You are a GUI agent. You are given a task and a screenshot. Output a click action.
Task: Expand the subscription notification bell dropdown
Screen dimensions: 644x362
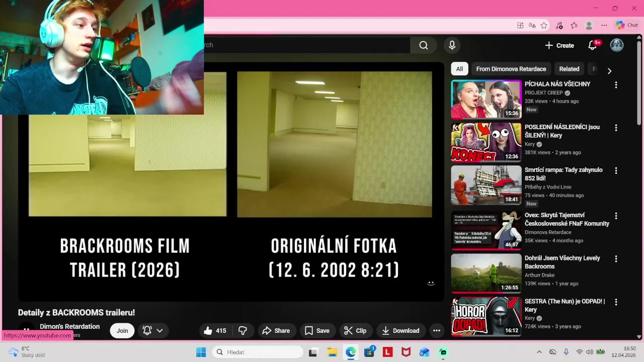point(153,330)
